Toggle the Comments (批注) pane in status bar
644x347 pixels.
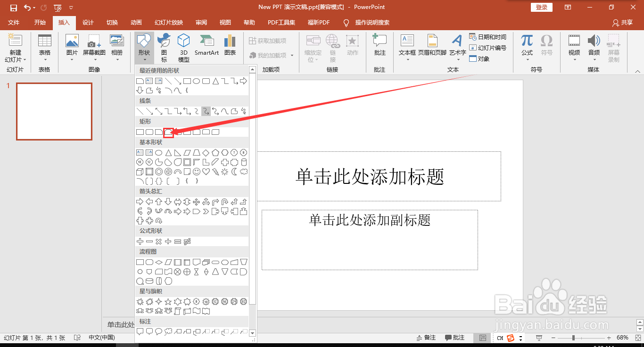pos(454,338)
